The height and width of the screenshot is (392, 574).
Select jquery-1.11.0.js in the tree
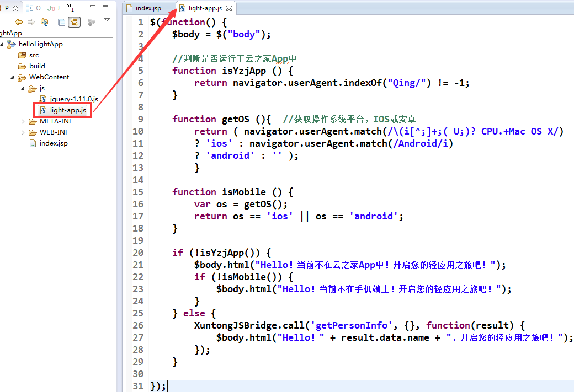(x=73, y=99)
